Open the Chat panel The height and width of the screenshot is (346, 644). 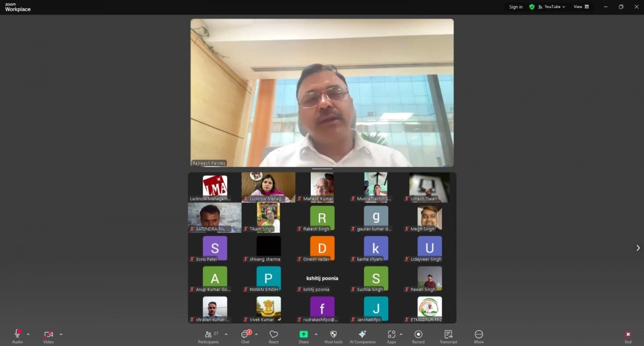245,336
